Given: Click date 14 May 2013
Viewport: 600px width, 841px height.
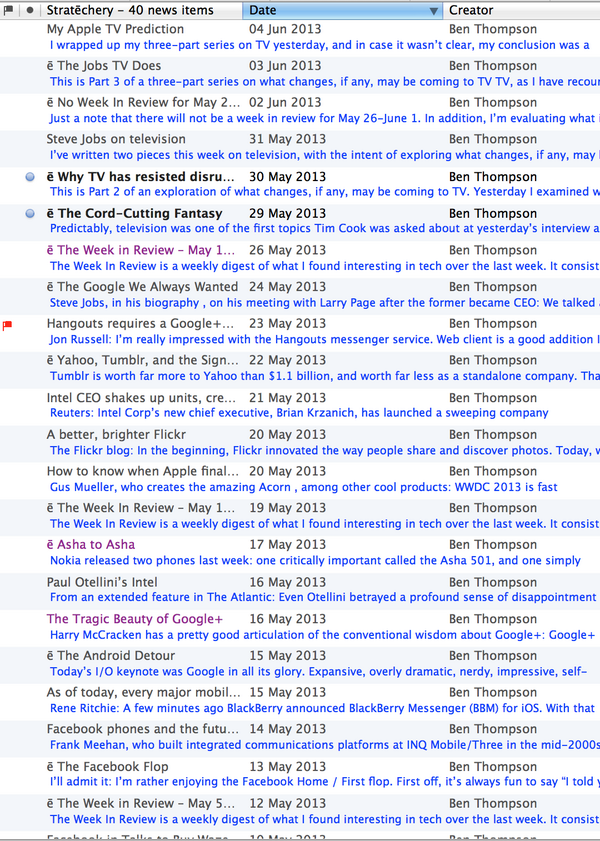Looking at the screenshot, I should coord(287,729).
